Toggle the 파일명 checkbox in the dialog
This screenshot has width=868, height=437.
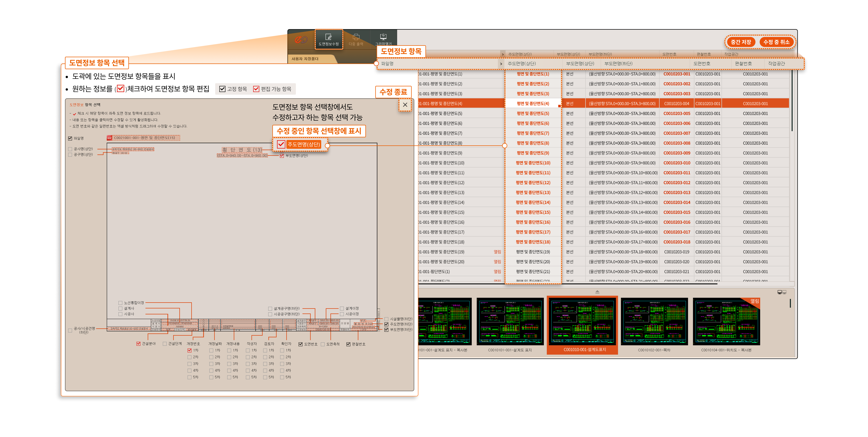point(70,138)
